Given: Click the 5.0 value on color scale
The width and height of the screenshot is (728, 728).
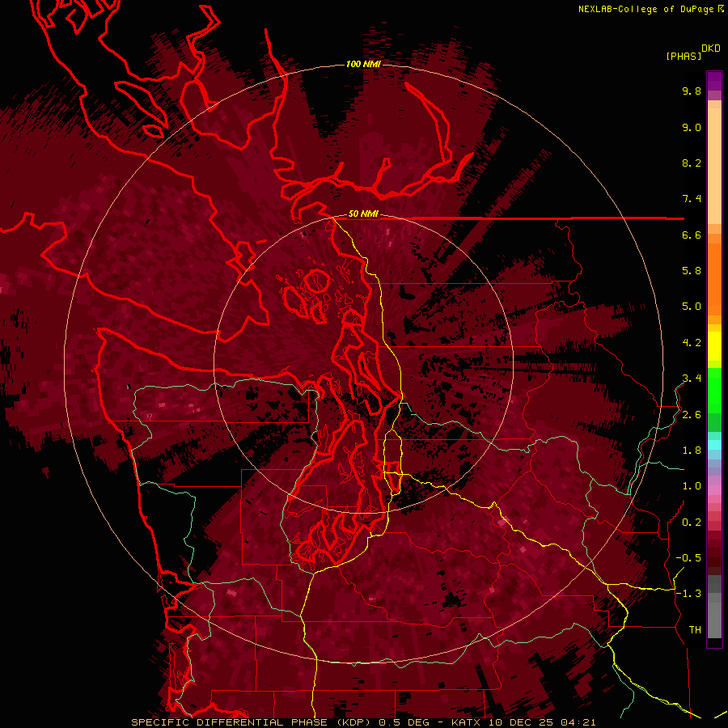Looking at the screenshot, I should pyautogui.click(x=692, y=307).
